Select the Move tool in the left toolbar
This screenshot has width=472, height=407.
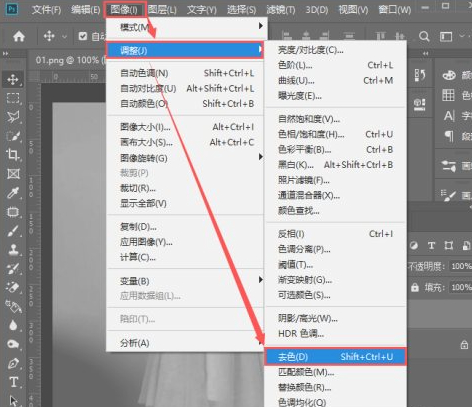click(x=13, y=79)
